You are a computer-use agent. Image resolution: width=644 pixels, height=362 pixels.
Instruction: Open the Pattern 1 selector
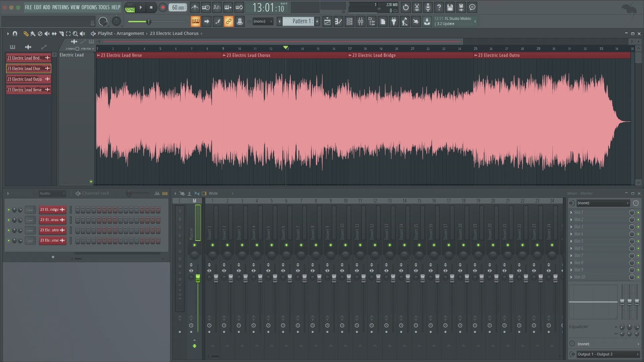pos(298,21)
